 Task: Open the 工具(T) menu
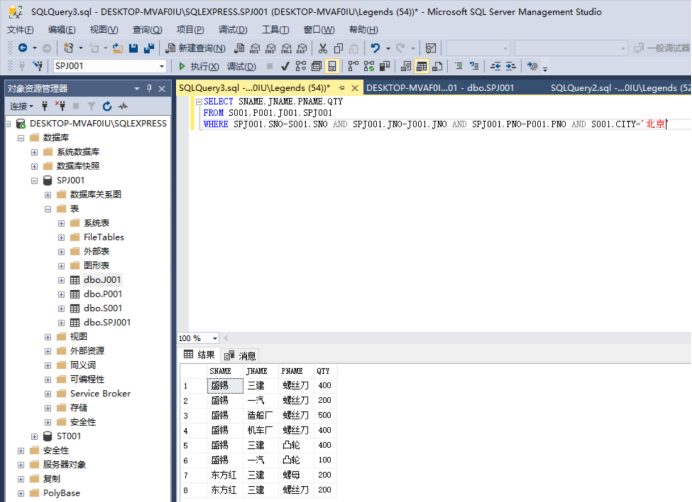[x=275, y=30]
